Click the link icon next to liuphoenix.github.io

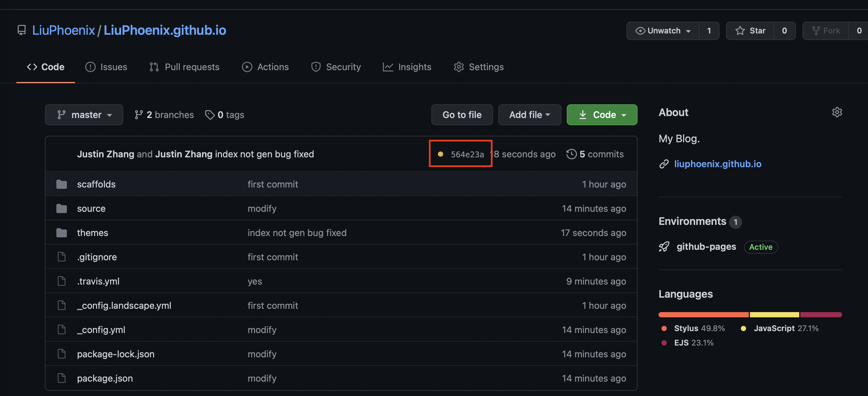(x=664, y=164)
